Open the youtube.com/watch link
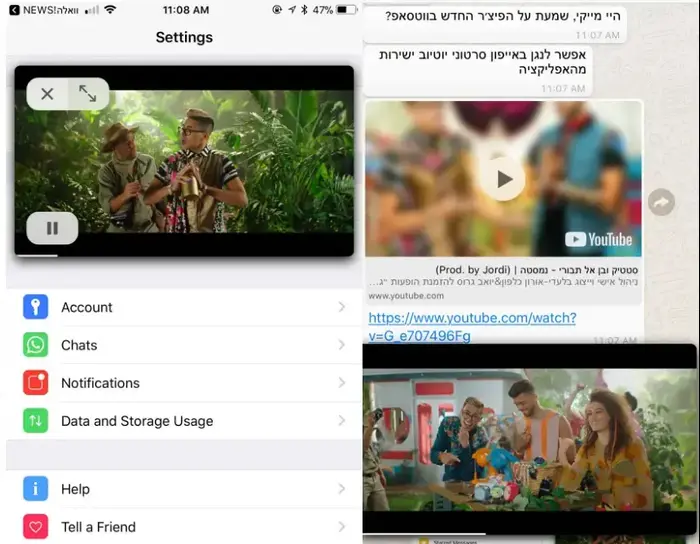The height and width of the screenshot is (544, 700). [x=472, y=327]
